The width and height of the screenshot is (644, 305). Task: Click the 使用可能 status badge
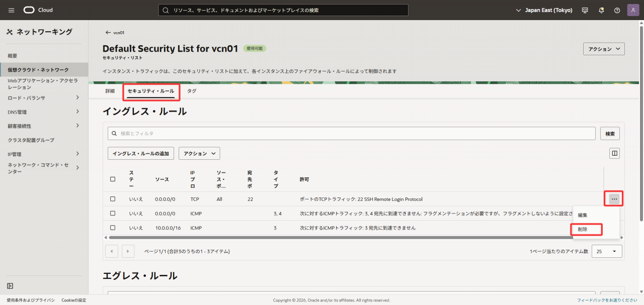click(x=255, y=48)
